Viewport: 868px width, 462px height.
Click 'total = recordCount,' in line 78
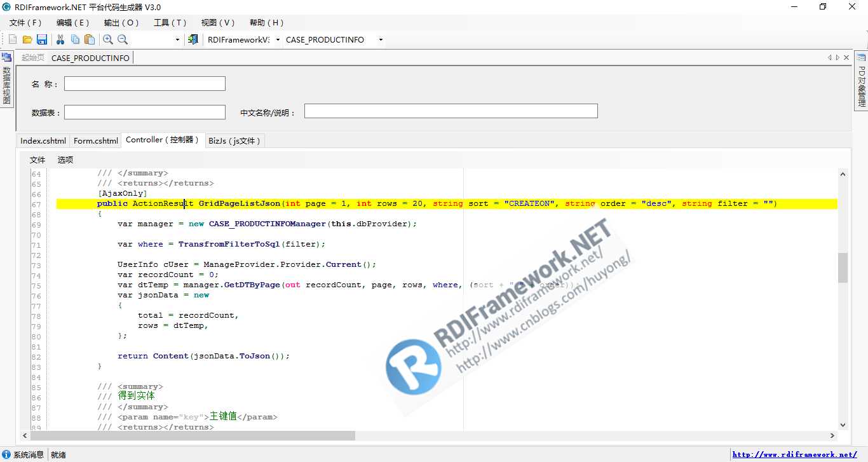tap(189, 315)
